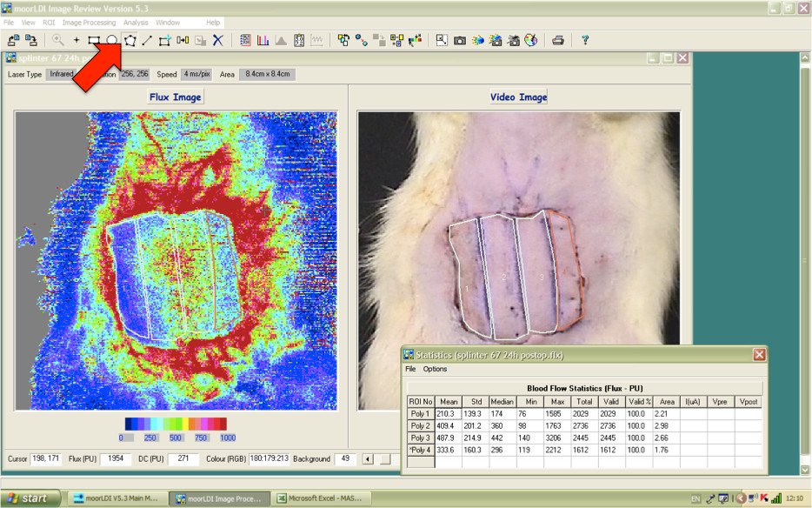Click the blue X delete ROI icon
Viewport: 812px width, 508px height.
point(218,40)
